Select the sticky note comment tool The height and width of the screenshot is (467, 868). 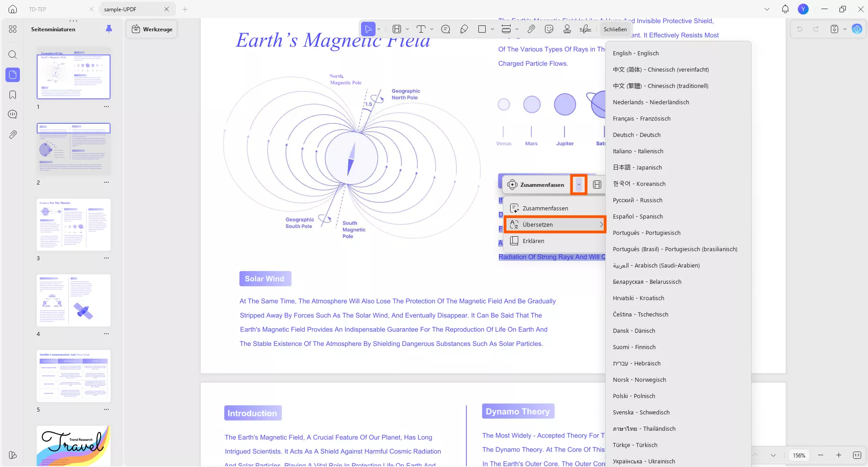coord(446,29)
